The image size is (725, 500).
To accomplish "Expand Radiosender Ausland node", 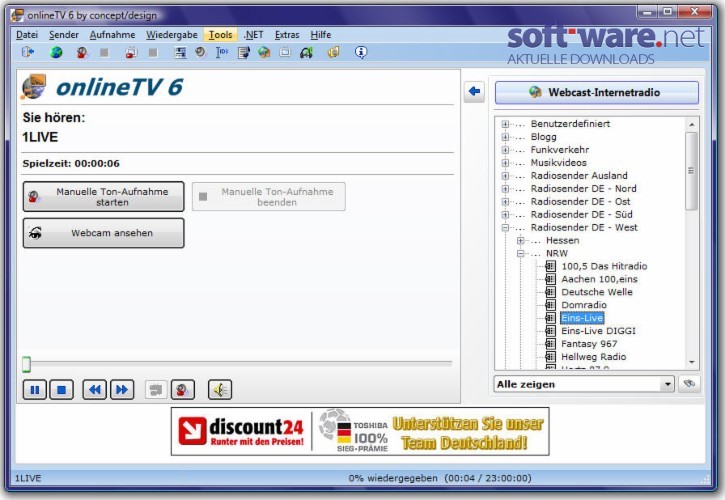I will coord(505,176).
